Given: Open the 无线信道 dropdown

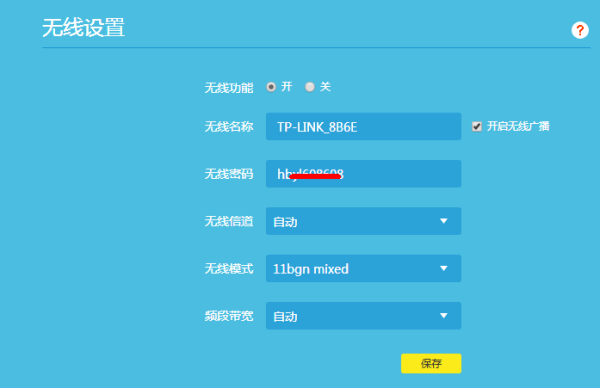Looking at the screenshot, I should click(x=364, y=221).
